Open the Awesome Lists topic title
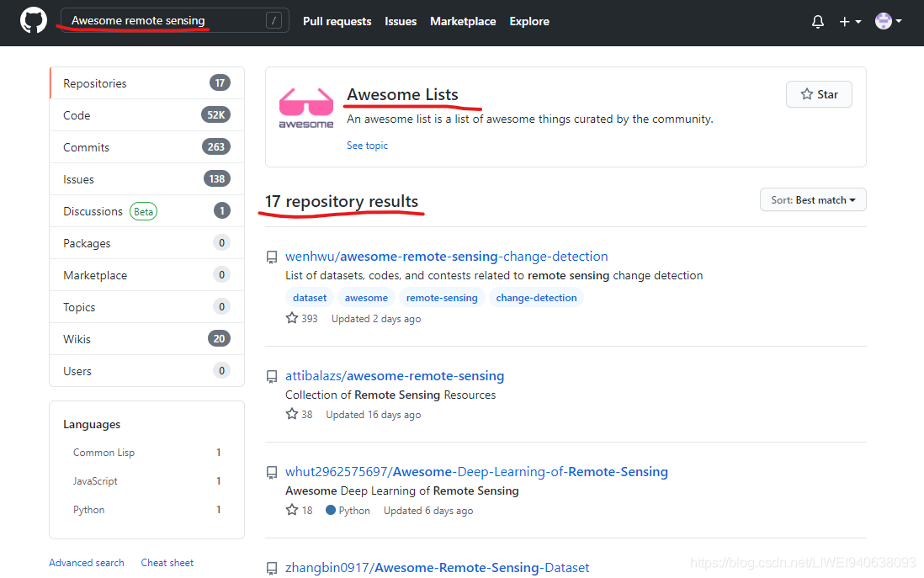The width and height of the screenshot is (924, 578). coord(402,94)
